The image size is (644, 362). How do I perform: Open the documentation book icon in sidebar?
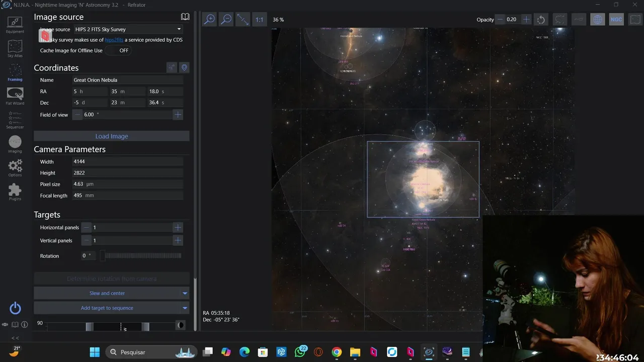(x=15, y=325)
